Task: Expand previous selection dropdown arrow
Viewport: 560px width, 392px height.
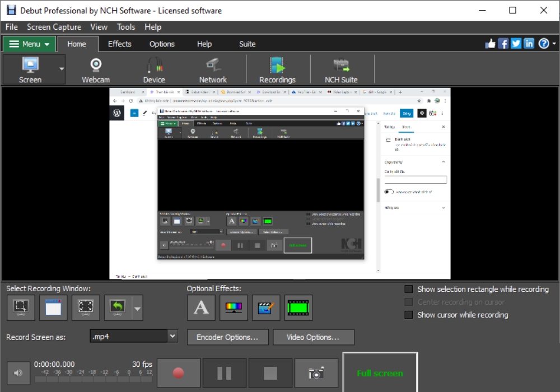Action: coord(138,308)
